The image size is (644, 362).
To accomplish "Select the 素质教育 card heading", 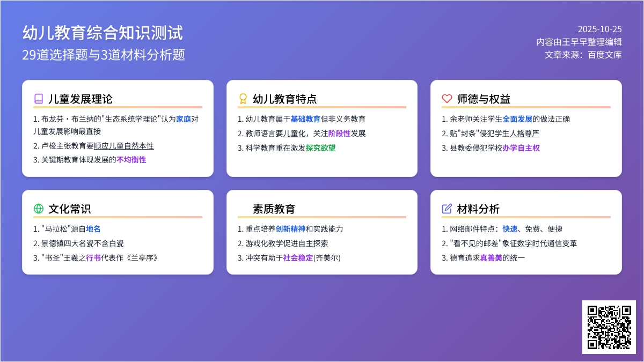I will point(274,209).
